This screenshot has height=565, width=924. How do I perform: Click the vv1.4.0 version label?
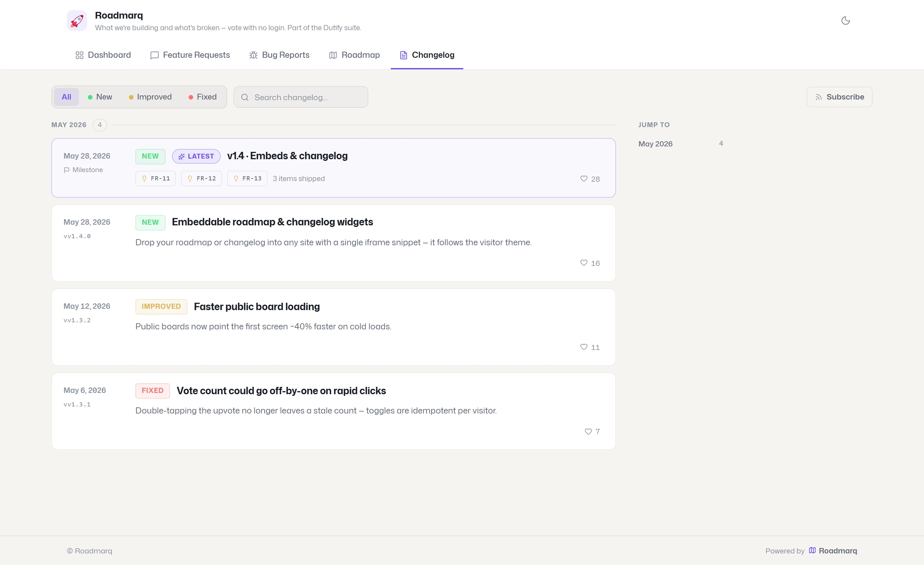pos(77,236)
